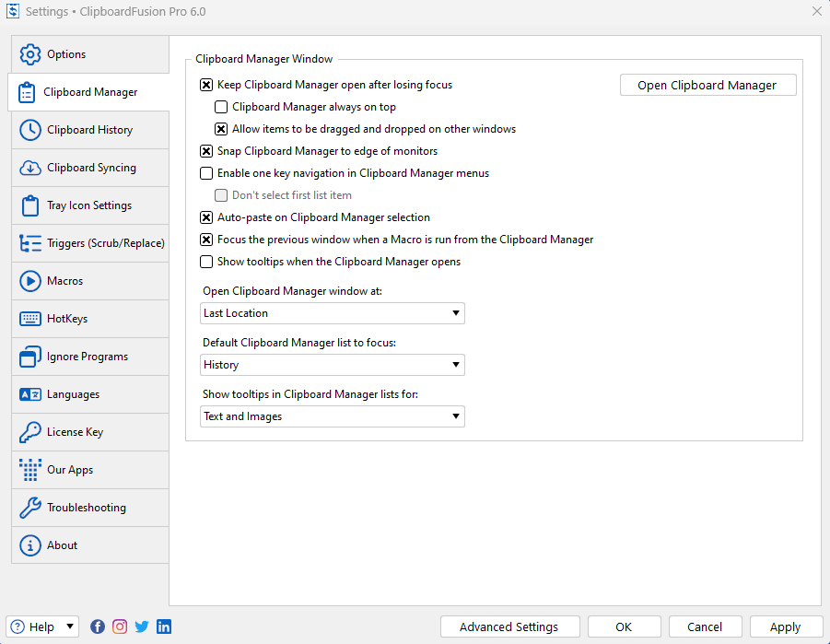Open the History default list dropdown
The image size is (830, 644).
[x=333, y=365]
